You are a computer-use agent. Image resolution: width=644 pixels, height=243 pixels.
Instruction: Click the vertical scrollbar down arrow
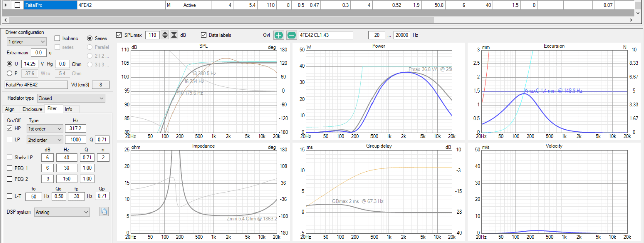coord(638,13)
